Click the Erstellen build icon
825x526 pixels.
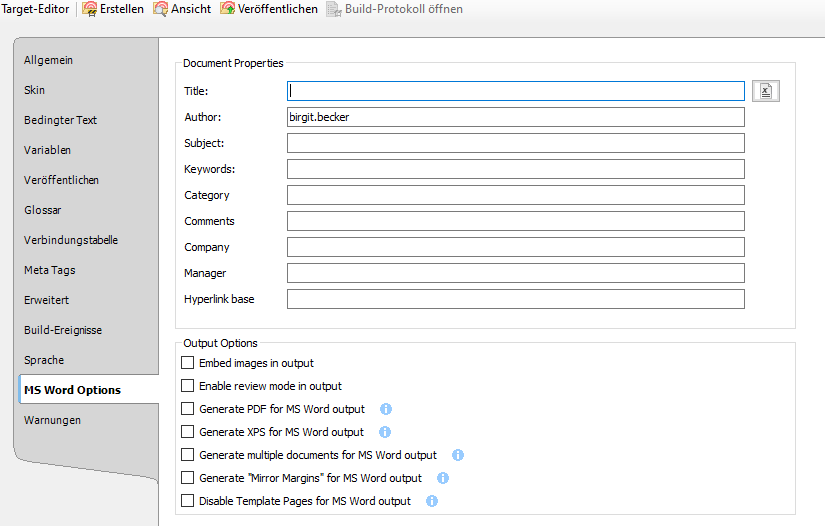[x=89, y=9]
